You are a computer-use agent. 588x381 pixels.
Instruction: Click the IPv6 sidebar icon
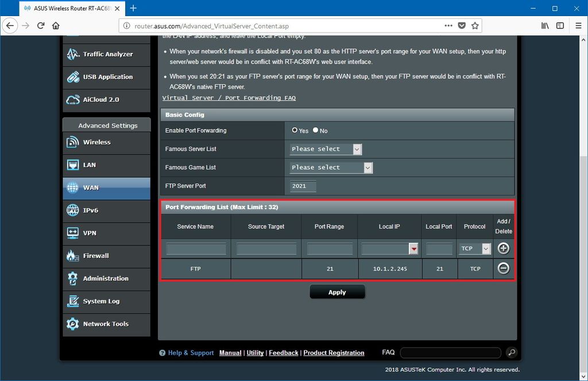73,210
